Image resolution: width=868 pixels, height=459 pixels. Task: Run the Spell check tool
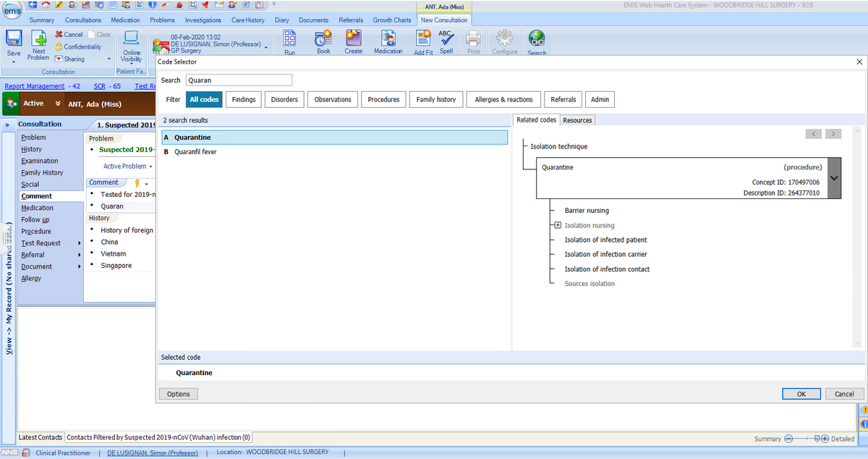[x=446, y=43]
